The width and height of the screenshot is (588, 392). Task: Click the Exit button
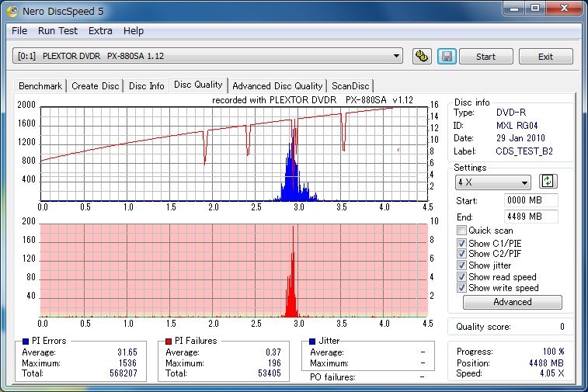(x=545, y=57)
